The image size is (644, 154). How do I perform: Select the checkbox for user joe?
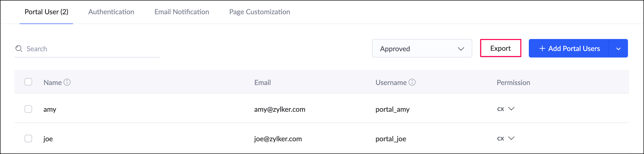(28, 138)
